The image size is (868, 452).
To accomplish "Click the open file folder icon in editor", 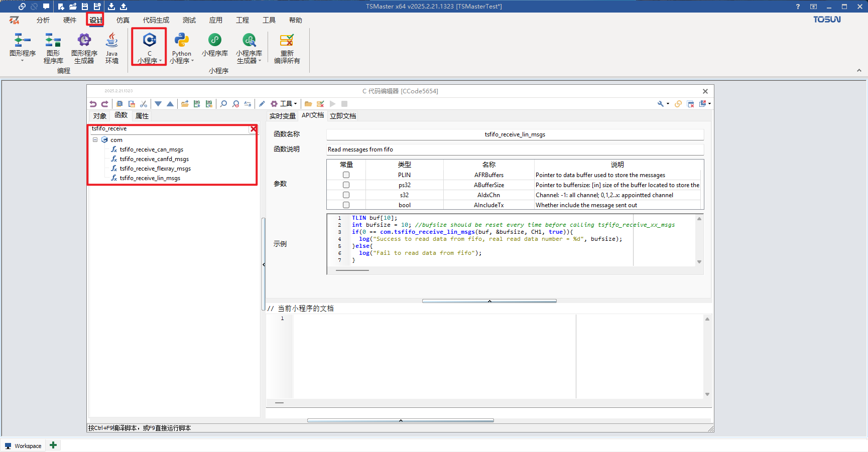I will pos(185,104).
